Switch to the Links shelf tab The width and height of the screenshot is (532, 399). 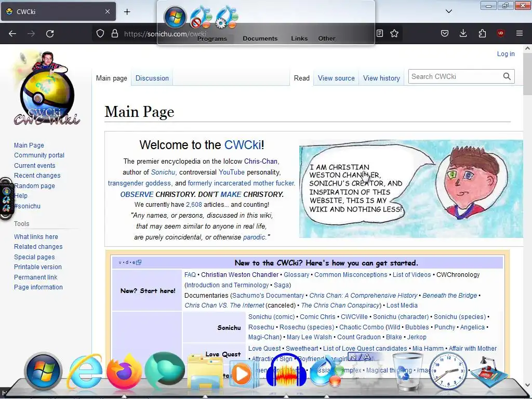[x=299, y=38]
